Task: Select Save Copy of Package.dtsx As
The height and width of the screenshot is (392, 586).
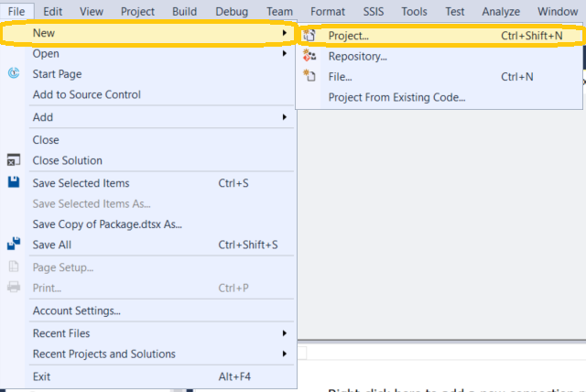Action: point(108,223)
